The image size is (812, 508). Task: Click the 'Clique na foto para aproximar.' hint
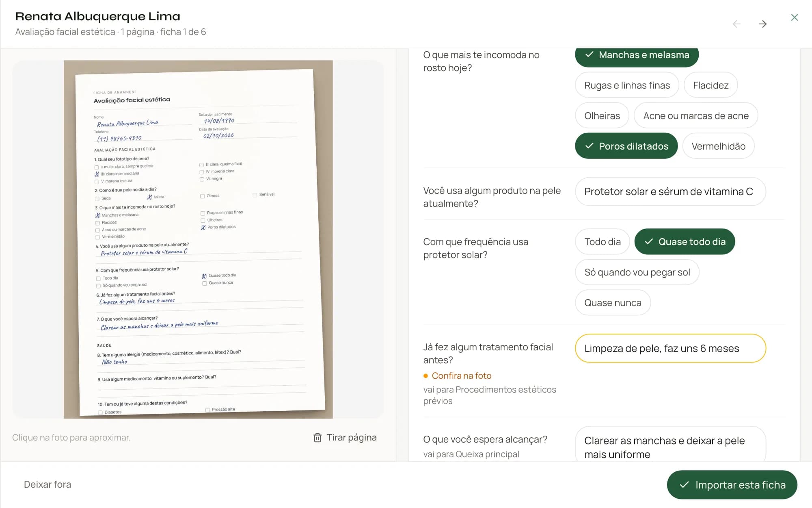(71, 438)
